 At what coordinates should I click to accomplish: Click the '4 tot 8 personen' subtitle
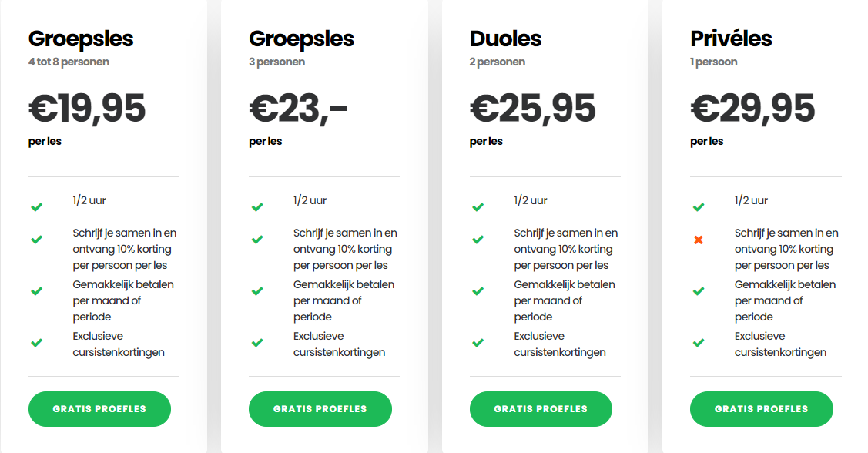[x=69, y=62]
